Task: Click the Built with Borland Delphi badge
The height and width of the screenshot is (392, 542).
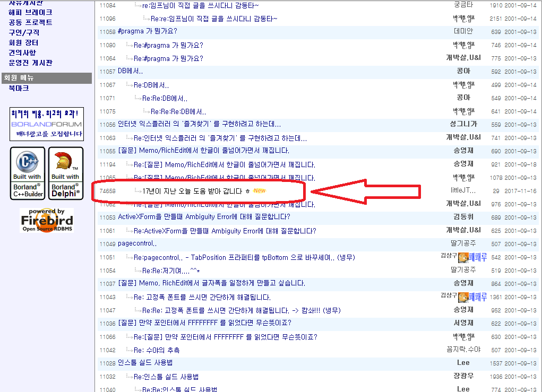Action: pyautogui.click(x=66, y=173)
